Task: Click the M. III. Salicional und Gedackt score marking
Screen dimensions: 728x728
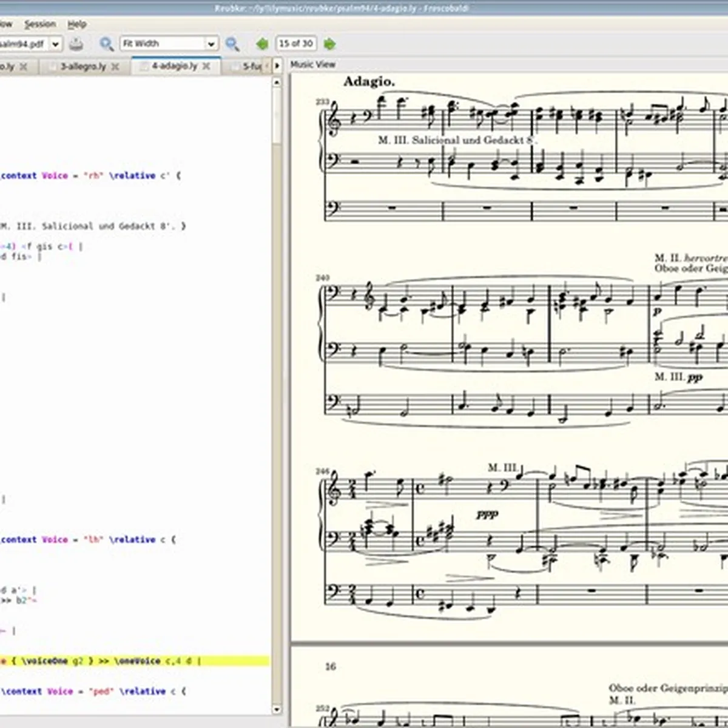Action: [458, 140]
